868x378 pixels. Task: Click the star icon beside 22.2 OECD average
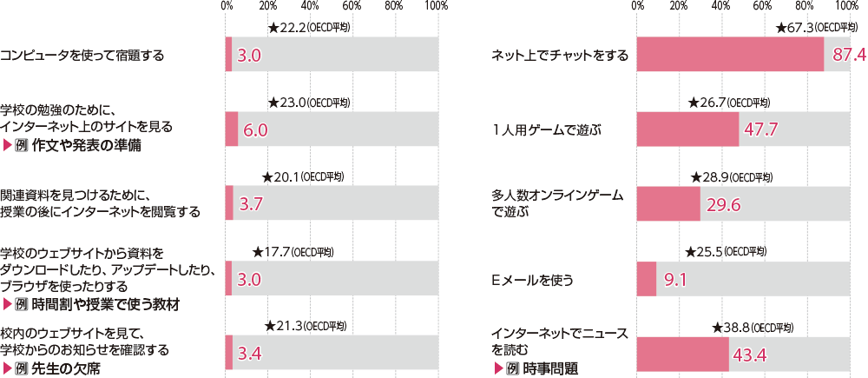tap(274, 29)
